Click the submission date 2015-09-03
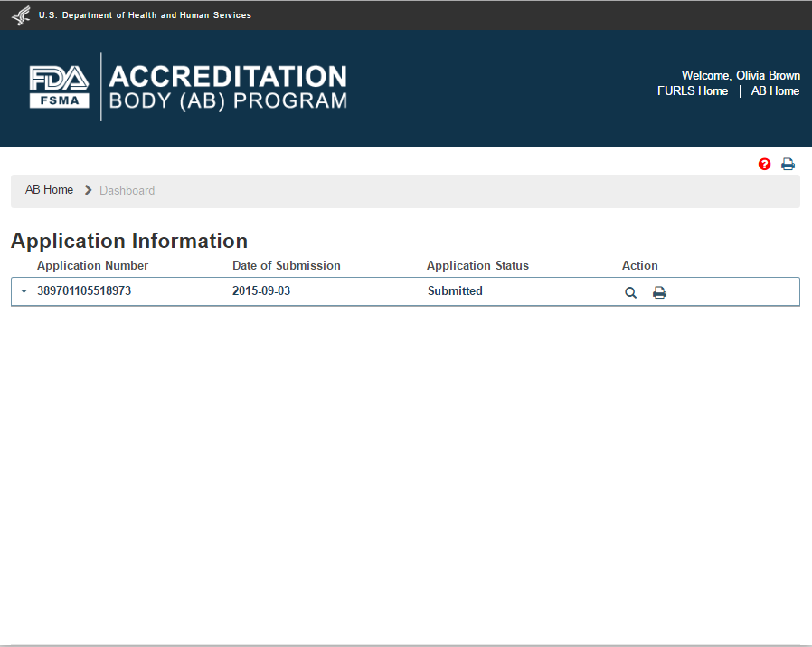Screen dimensions: 812x647 (261, 291)
